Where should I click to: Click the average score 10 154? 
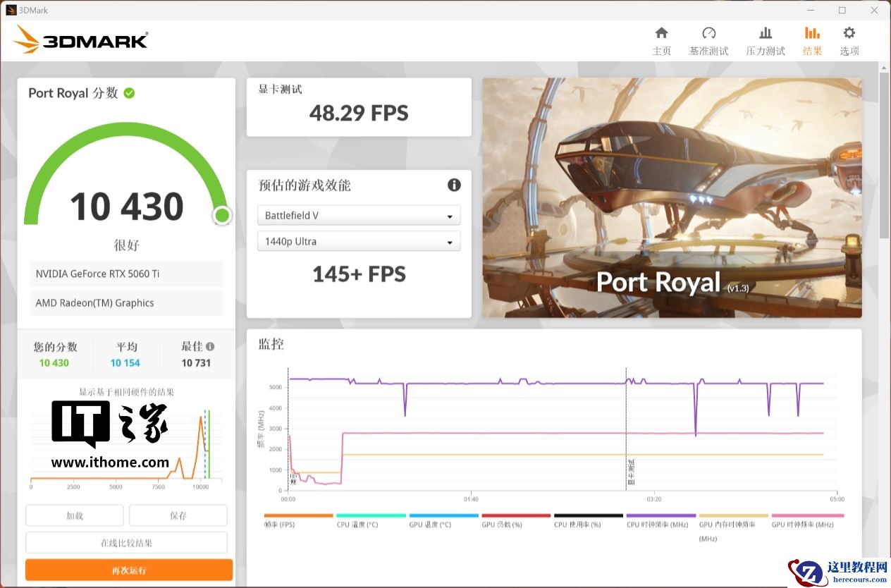[125, 363]
